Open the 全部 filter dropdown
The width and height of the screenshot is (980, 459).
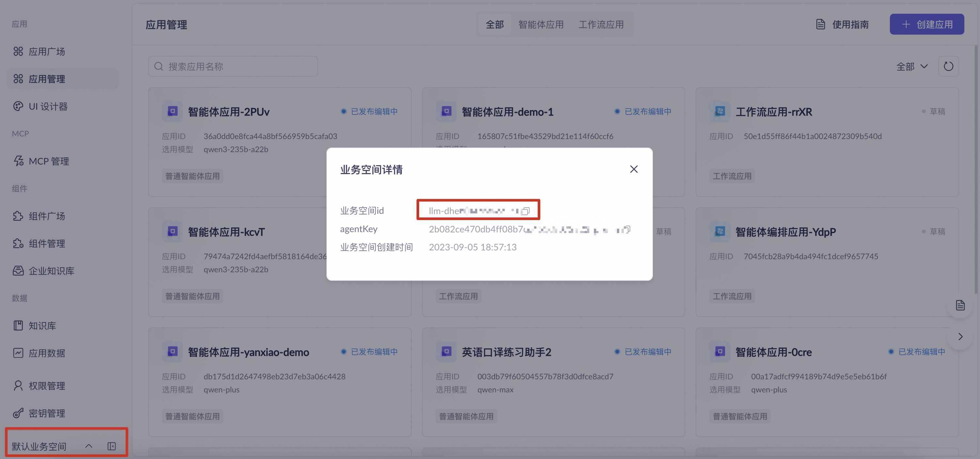click(x=912, y=67)
